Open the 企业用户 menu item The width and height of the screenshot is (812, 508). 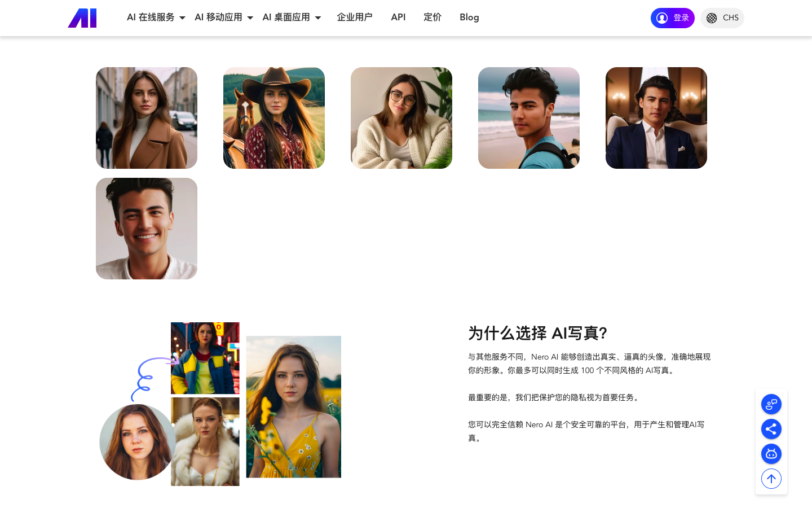coord(355,17)
